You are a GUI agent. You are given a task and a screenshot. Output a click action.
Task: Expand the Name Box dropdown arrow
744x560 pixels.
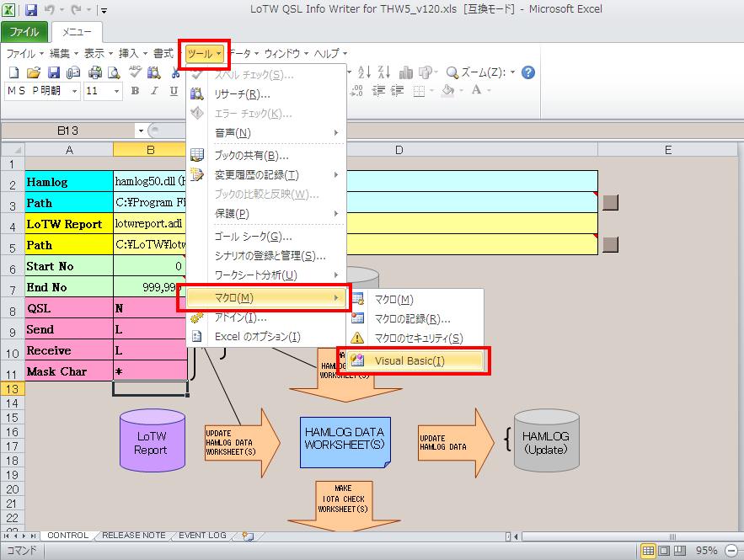click(x=141, y=131)
